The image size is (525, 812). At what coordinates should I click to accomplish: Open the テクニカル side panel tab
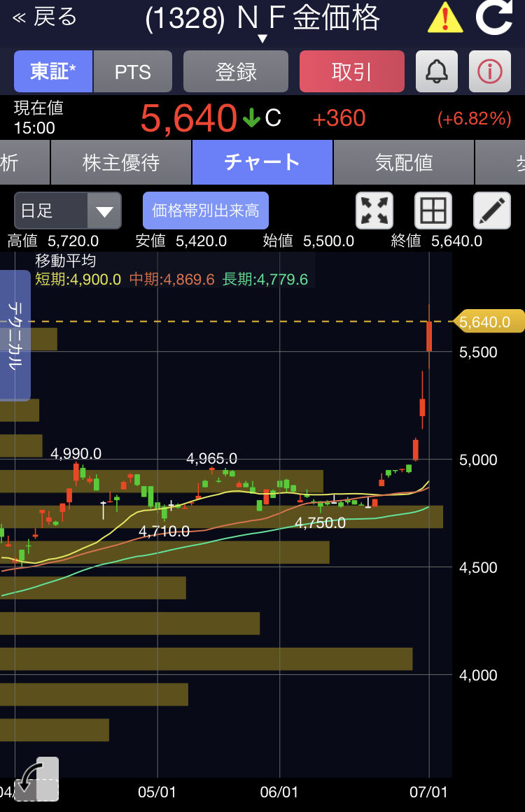click(x=15, y=336)
